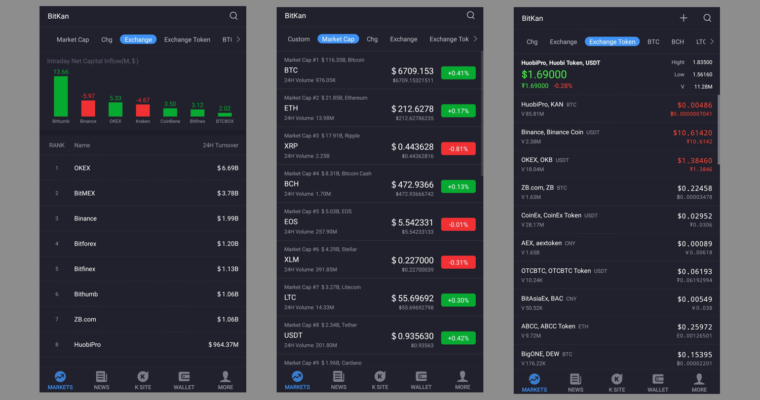
Task: Open search on the exchange ranking screen
Action: pos(234,16)
